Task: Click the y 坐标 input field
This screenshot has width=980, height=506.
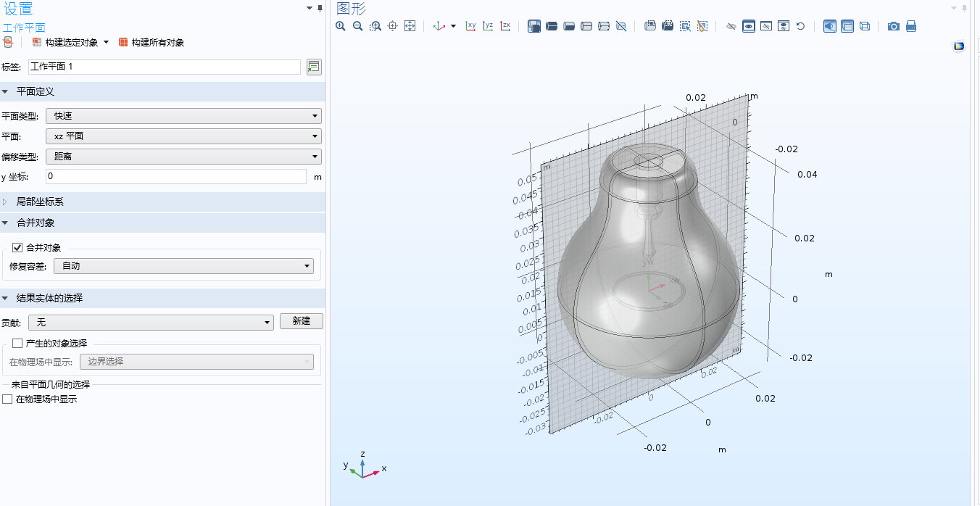Action: [x=176, y=176]
